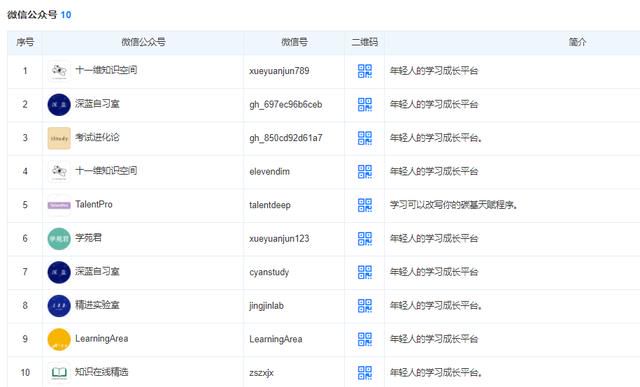Viewport: 640px width, 387px height.
Task: Select TalentPro description 学习可以改写你的碳基天赋程序
Action: click(454, 205)
